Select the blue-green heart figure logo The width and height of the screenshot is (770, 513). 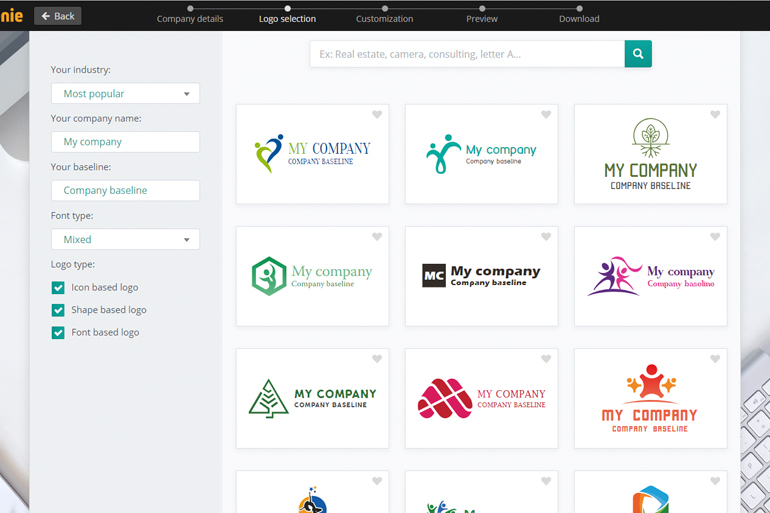[312, 154]
